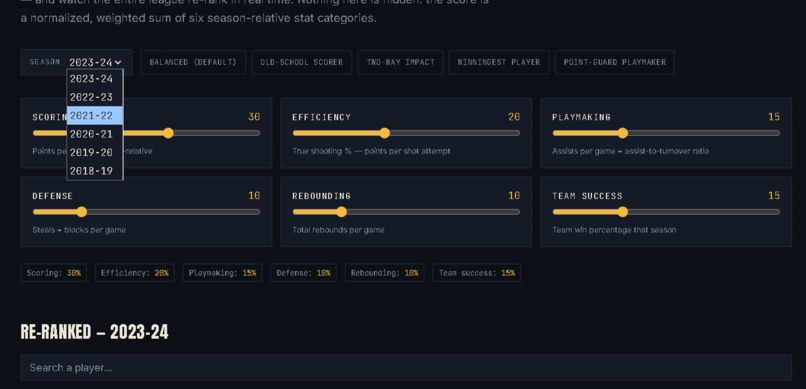The height and width of the screenshot is (389, 806).
Task: Click the 'Rebounding: 10%' weight chip
Action: 384,273
